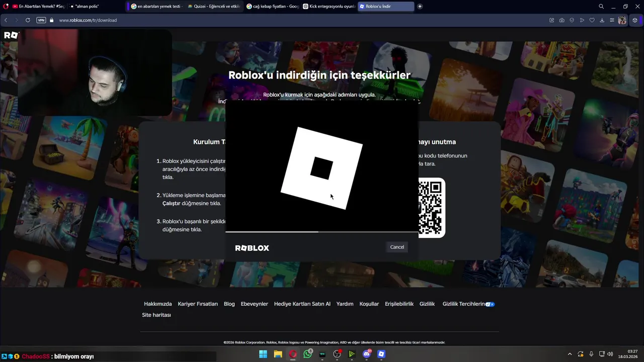Viewport: 644px width, 362px height.
Task: Reload the Roblox download page
Action: coord(28,20)
